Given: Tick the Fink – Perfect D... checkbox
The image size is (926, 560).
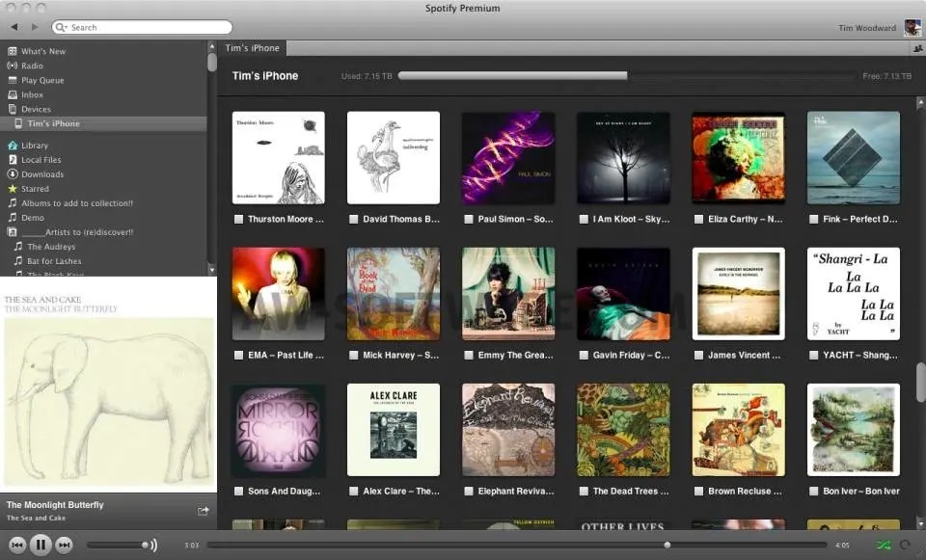Looking at the screenshot, I should (814, 219).
